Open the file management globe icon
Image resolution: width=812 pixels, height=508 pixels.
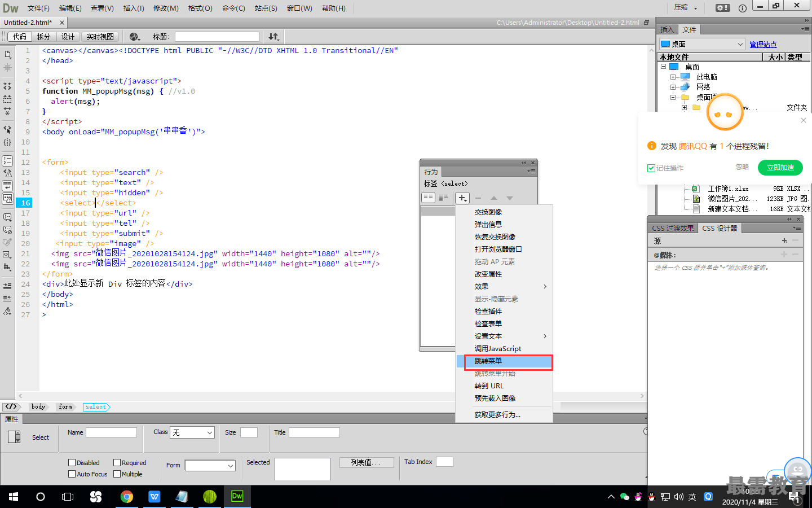[134, 37]
